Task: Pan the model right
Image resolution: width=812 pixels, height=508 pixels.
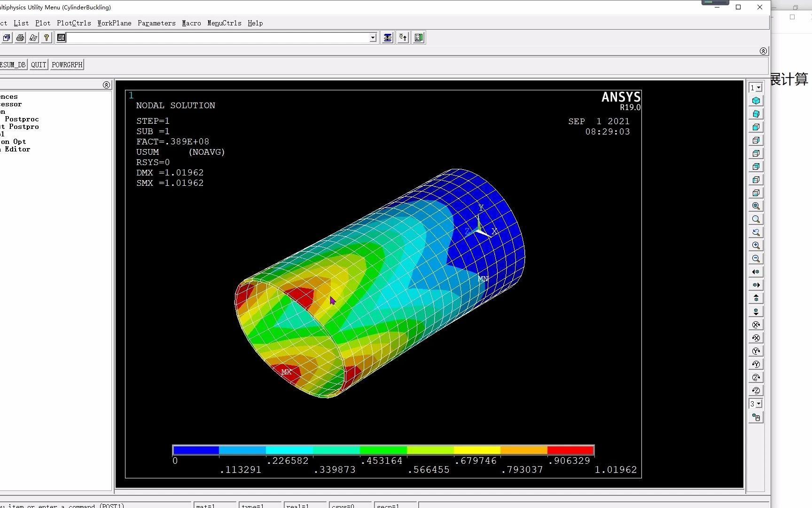Action: (756, 285)
